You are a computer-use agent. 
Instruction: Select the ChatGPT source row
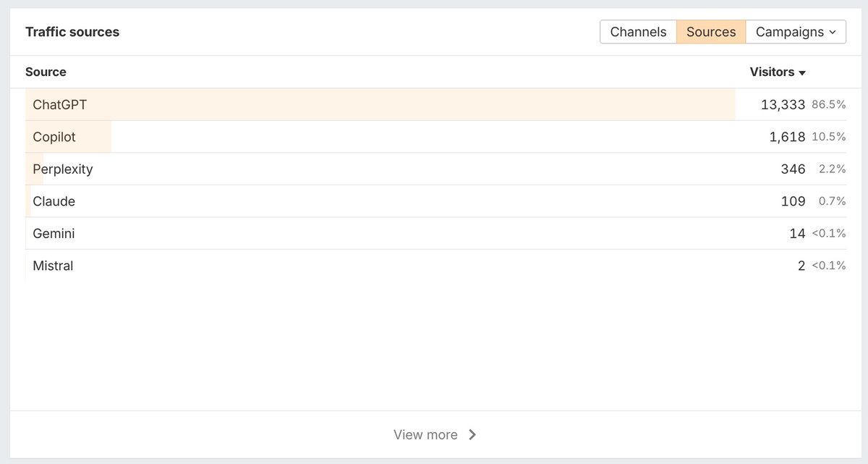[59, 105]
